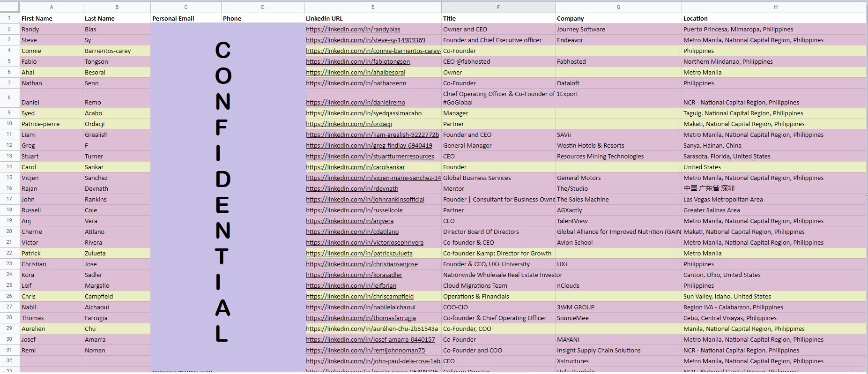Visit the patrickzulueta LinkedIn profile link
The image size is (868, 374).
click(359, 253)
